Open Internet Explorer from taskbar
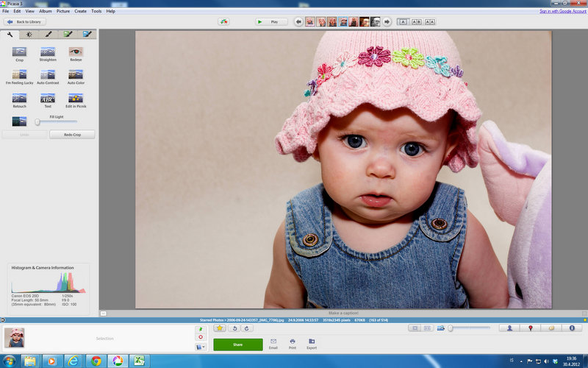This screenshot has width=588, height=368. tap(73, 361)
